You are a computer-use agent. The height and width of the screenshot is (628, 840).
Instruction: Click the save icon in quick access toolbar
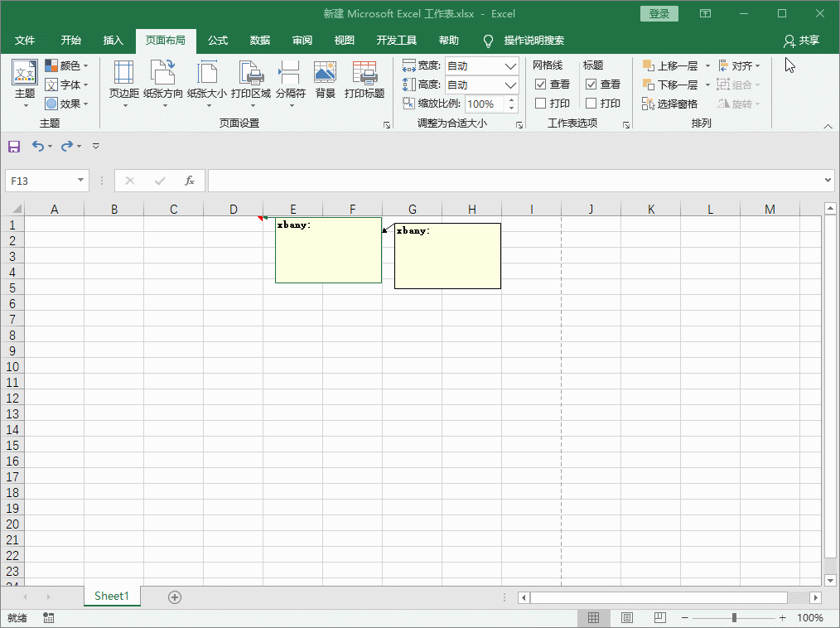point(14,147)
